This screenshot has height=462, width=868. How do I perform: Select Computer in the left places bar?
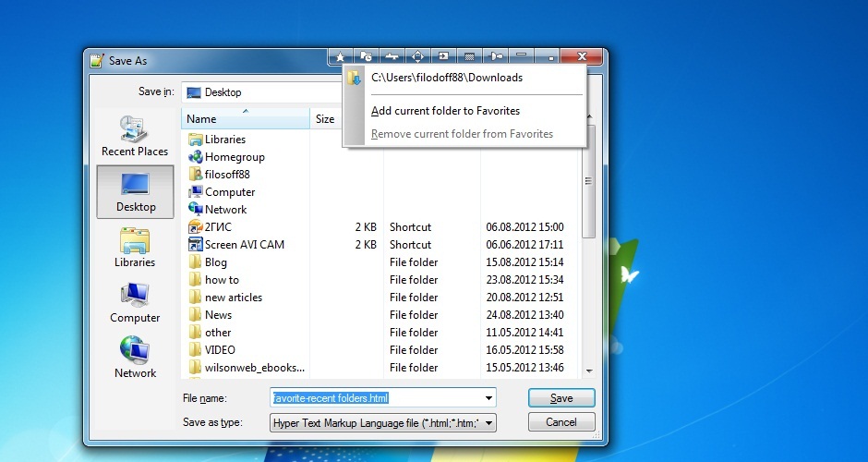(135, 304)
